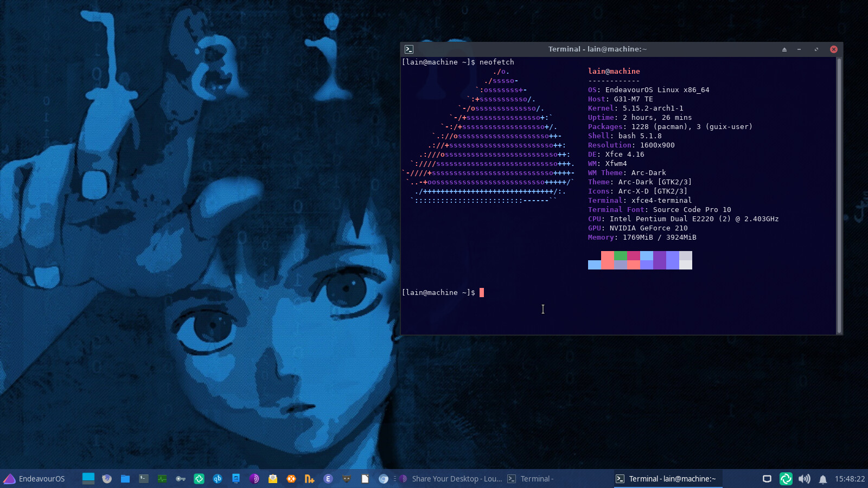
Task: Open the terminal window menu icon in titlebar
Action: pyautogui.click(x=409, y=49)
